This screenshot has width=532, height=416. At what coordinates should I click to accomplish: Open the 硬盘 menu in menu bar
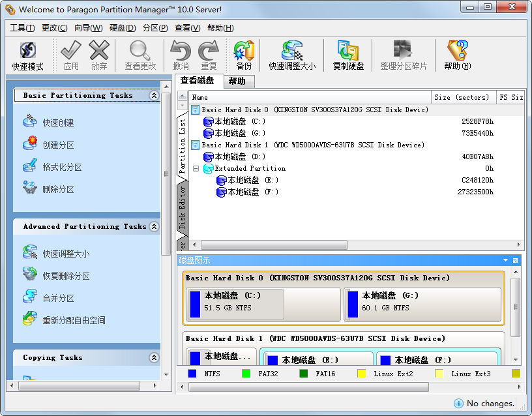click(x=123, y=28)
